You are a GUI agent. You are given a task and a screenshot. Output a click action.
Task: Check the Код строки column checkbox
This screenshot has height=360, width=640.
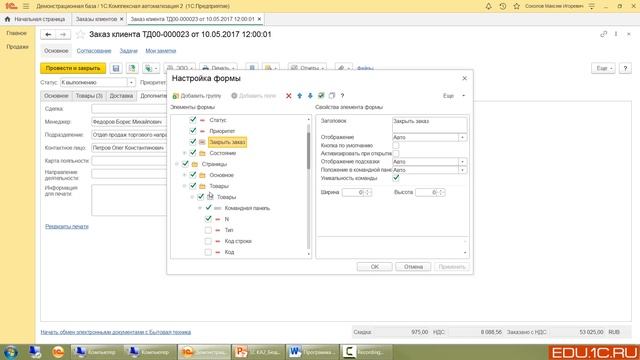coord(208,241)
